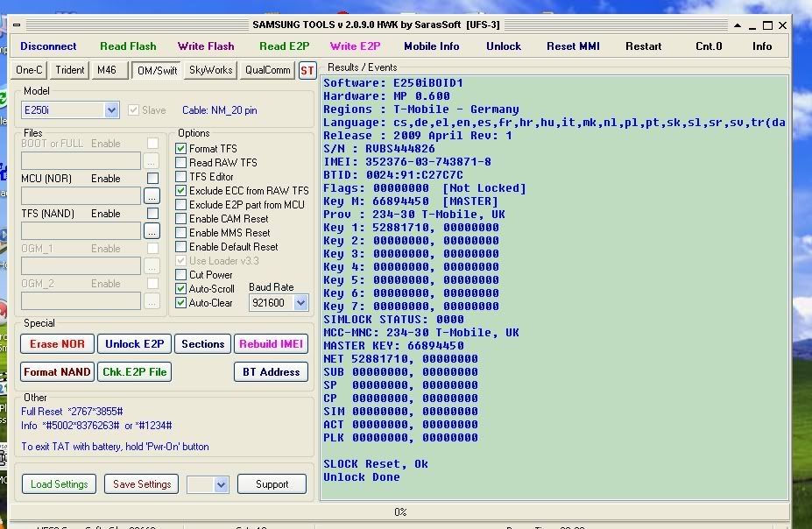Enable the Cut Power option
The image size is (812, 529).
click(x=180, y=274)
